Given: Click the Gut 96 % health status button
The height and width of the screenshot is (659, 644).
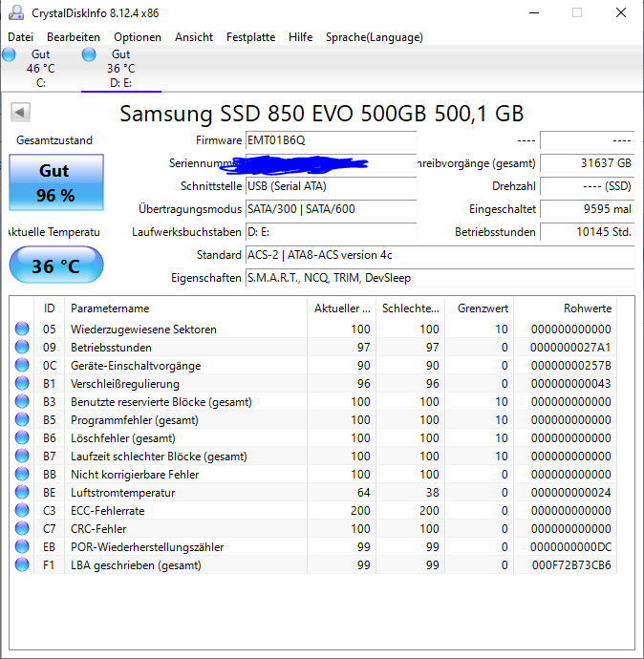Looking at the screenshot, I should [x=56, y=182].
